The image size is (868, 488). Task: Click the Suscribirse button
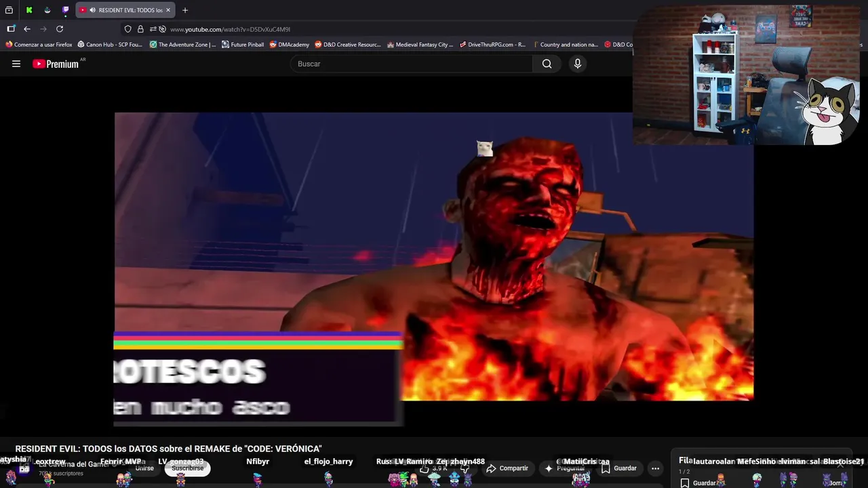[187, 468]
